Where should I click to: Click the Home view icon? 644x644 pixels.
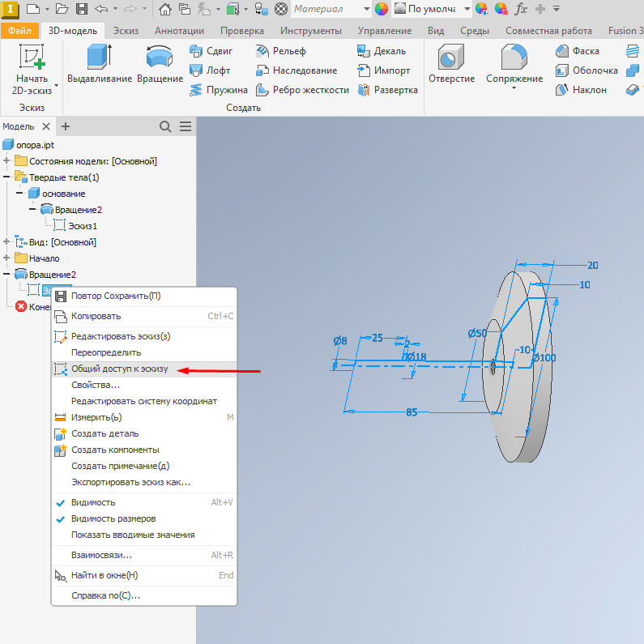[165, 9]
